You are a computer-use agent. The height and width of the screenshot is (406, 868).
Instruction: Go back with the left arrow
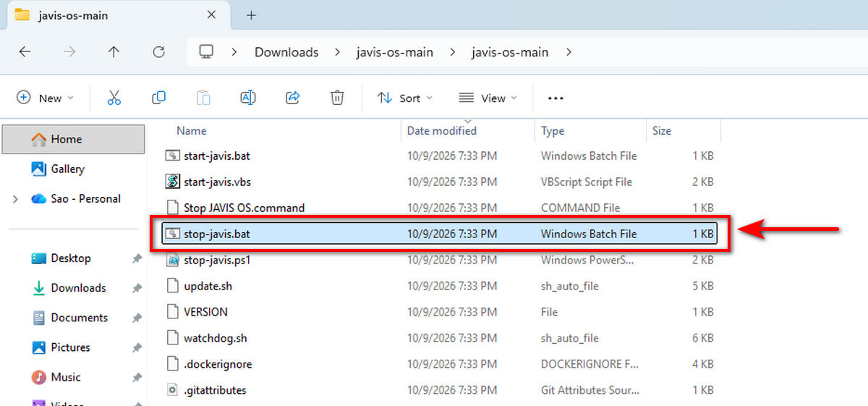25,52
